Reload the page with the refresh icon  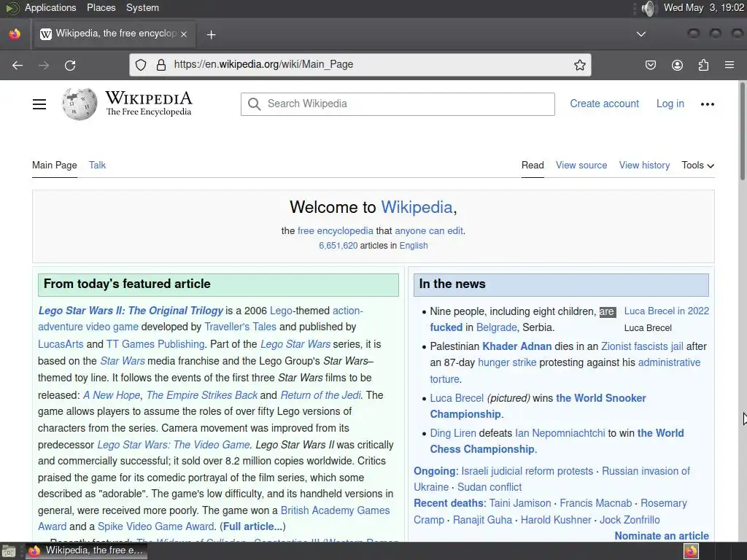(x=70, y=65)
